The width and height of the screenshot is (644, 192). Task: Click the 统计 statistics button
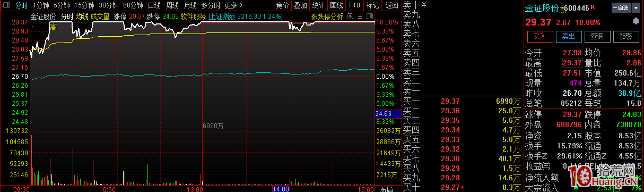pyautogui.click(x=318, y=5)
